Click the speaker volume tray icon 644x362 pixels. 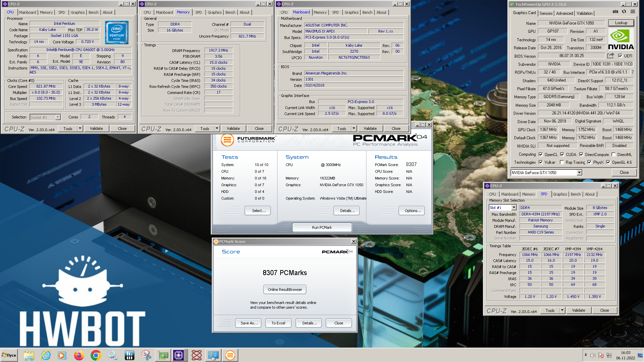tap(593, 355)
